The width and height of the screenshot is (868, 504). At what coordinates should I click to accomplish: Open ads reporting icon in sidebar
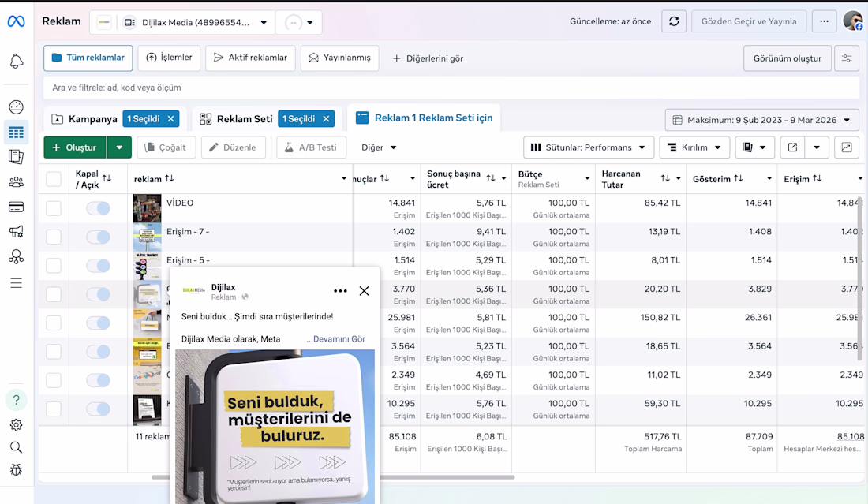pyautogui.click(x=16, y=157)
